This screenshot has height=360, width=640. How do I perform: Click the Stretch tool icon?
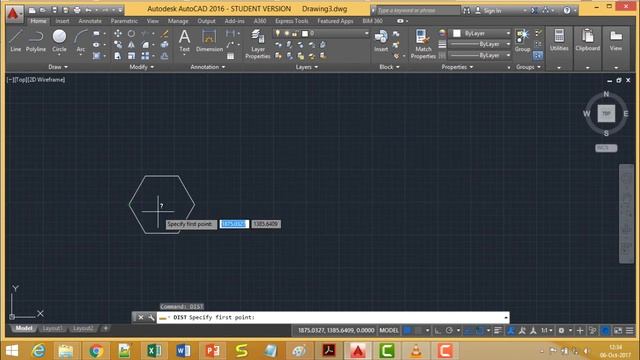[118, 56]
